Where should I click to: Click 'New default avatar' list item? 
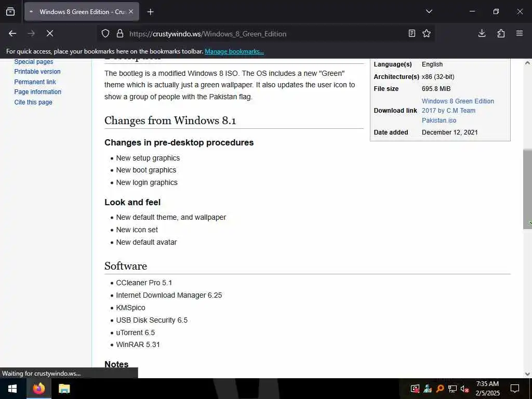146,242
